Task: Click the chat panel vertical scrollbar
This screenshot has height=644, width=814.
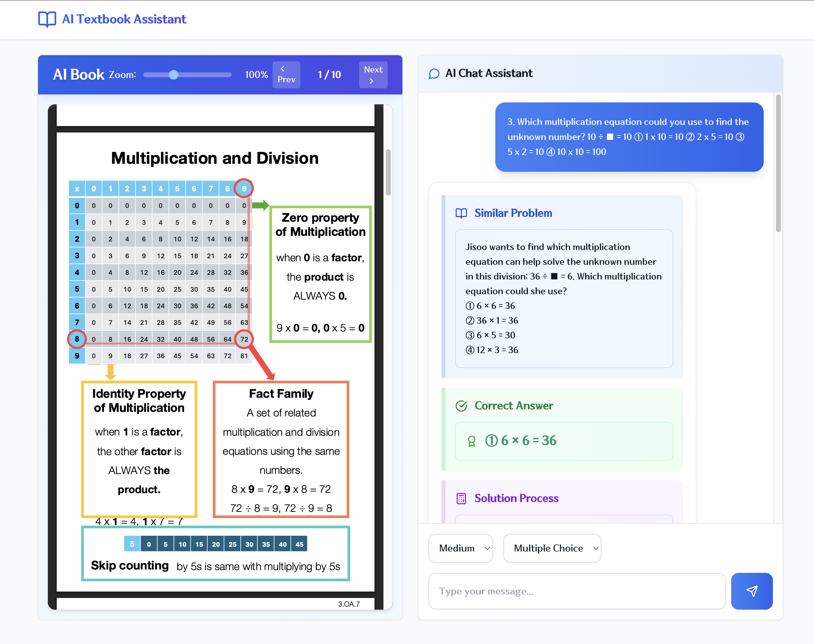Action: [x=778, y=163]
